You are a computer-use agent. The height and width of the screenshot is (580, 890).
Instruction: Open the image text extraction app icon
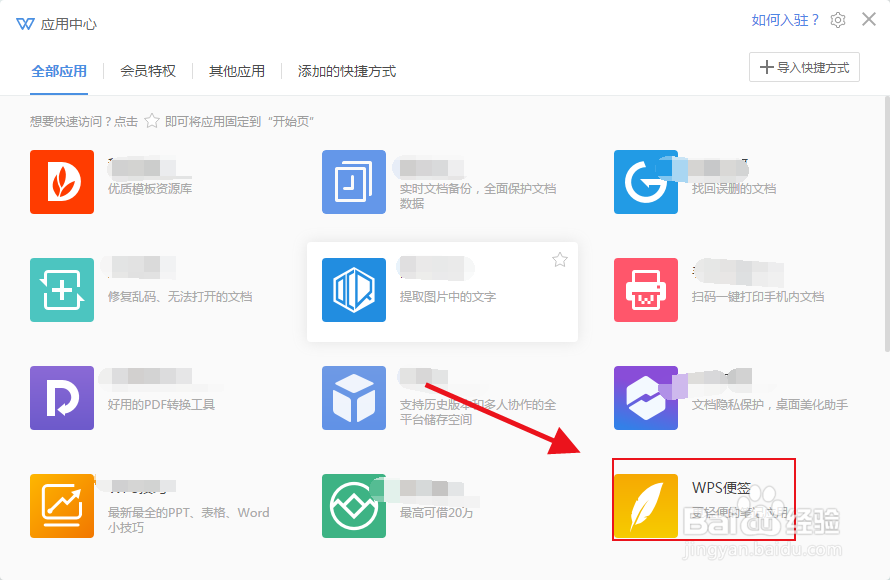(354, 290)
